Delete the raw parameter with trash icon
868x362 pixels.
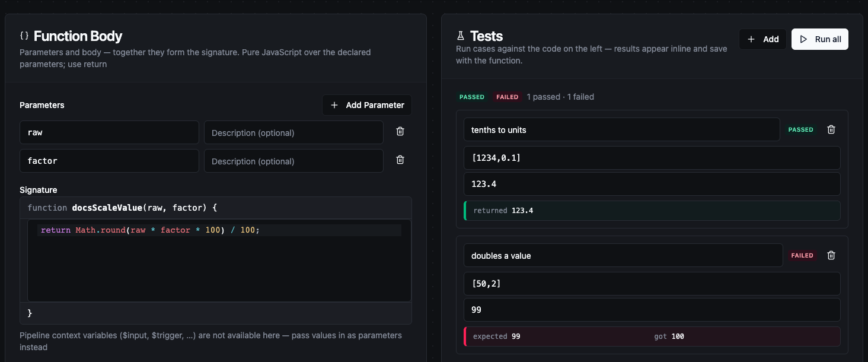(x=400, y=132)
